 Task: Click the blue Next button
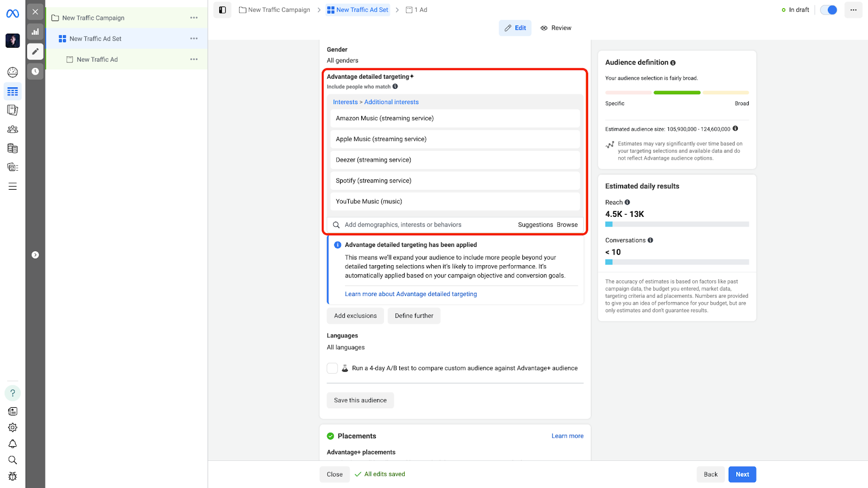(742, 474)
